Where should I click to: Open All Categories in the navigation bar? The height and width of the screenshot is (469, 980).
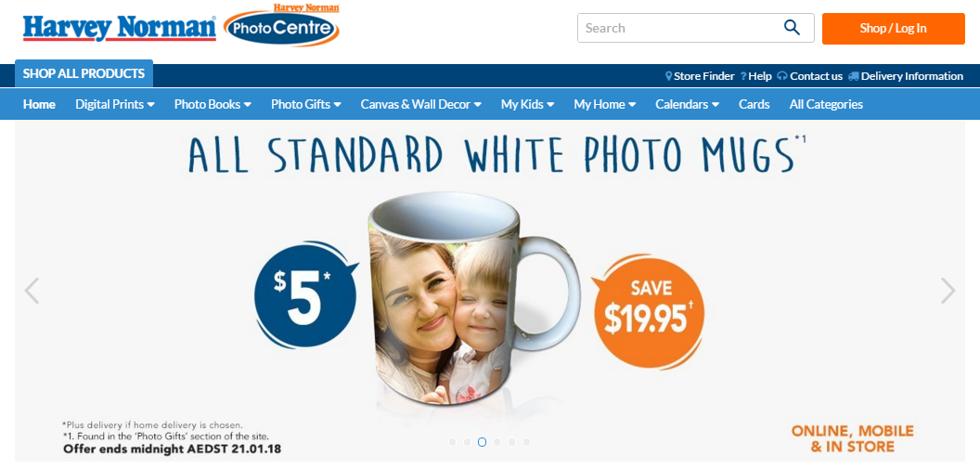pos(826,104)
